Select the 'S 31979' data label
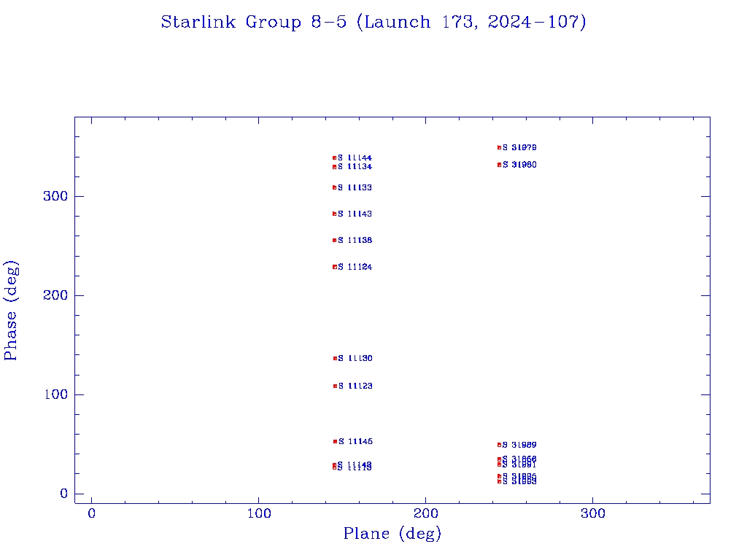Screen dimensions: 747x560 pyautogui.click(x=519, y=147)
